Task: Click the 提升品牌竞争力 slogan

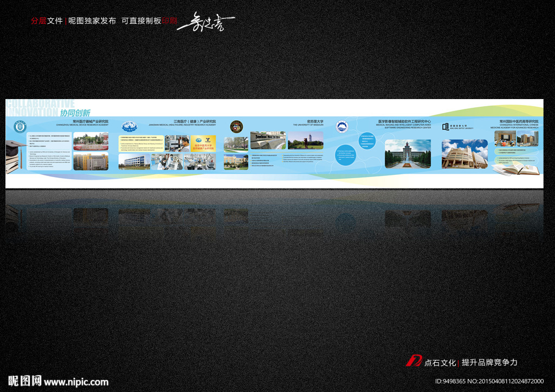Action: coord(489,362)
